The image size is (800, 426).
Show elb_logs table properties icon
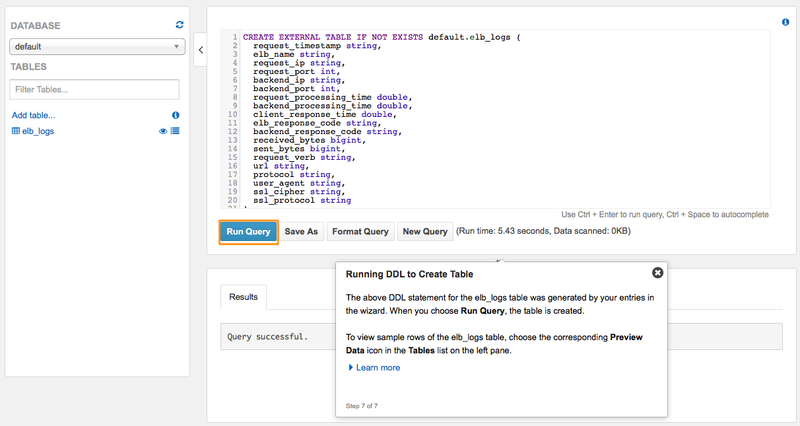[175, 131]
